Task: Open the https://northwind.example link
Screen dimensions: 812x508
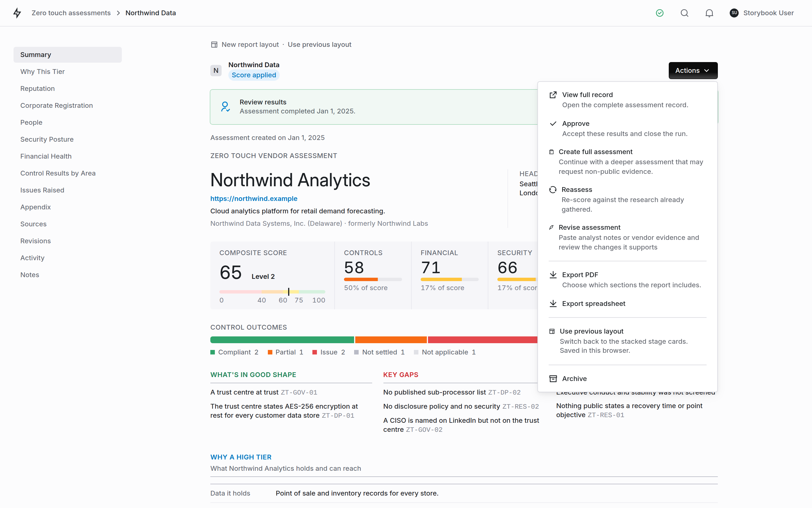Action: coord(254,199)
